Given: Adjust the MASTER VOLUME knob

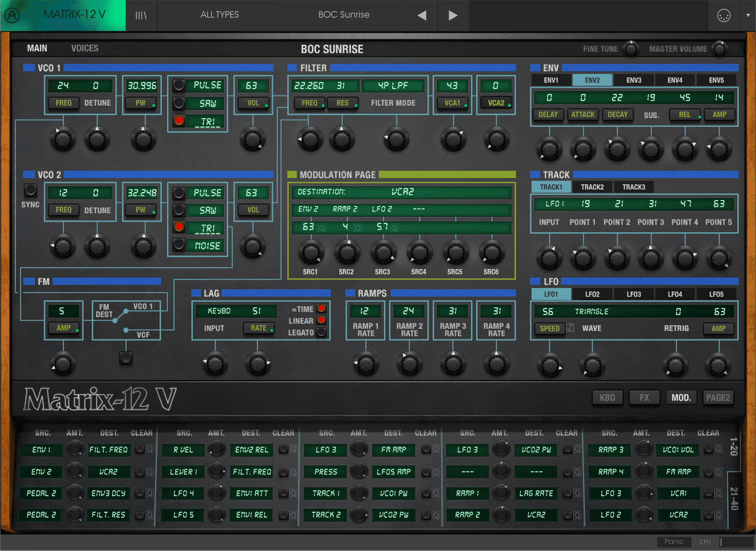Looking at the screenshot, I should [x=720, y=49].
